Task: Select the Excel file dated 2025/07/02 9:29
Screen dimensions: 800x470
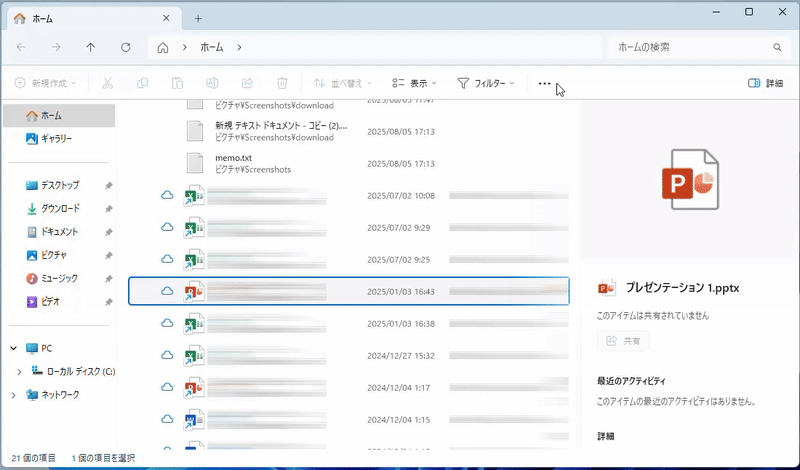Action: pyautogui.click(x=349, y=228)
